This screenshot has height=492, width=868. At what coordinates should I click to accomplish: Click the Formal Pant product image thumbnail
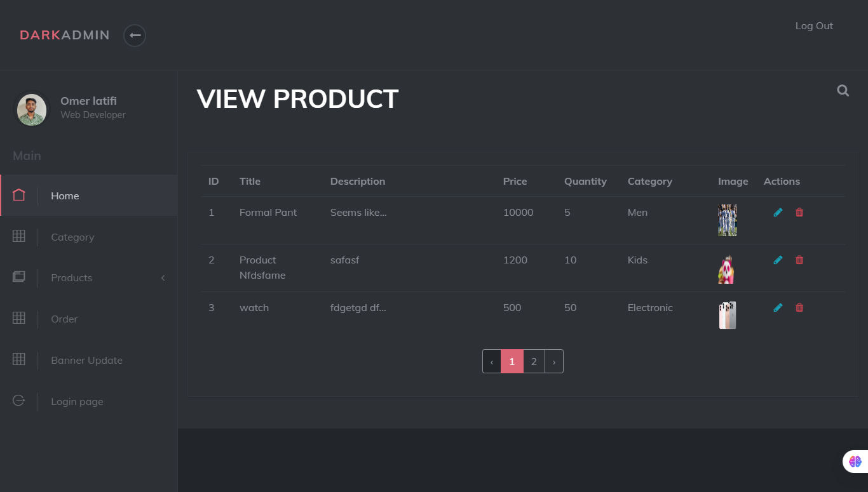pos(727,220)
